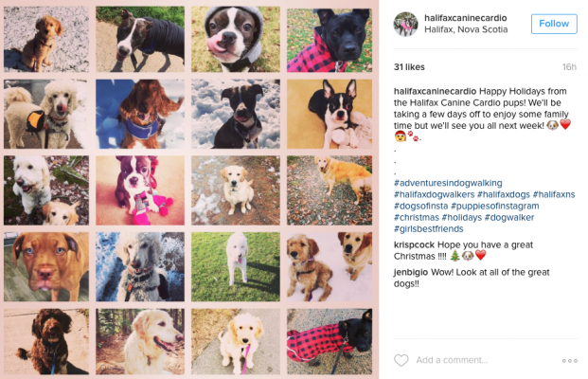
Task: Open the halifaxcaninecardio profile avatar
Action: pyautogui.click(x=406, y=24)
